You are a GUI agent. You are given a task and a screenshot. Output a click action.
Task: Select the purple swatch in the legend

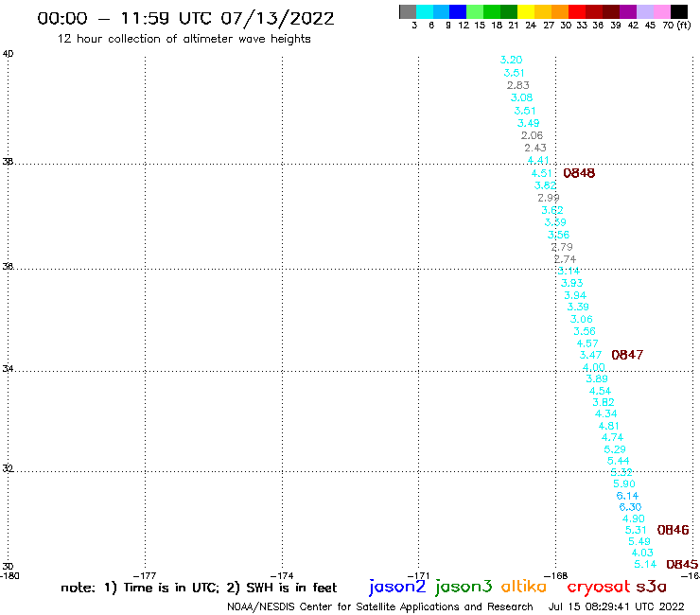pyautogui.click(x=628, y=11)
